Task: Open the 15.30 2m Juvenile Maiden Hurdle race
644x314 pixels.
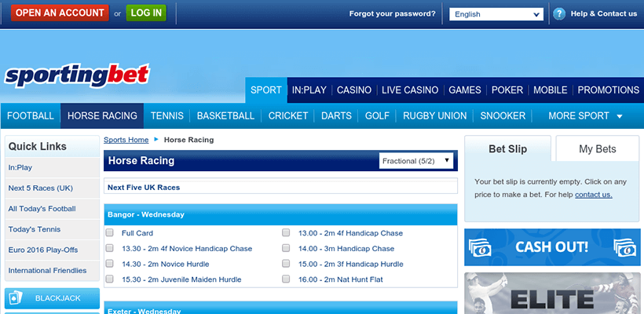Action: tap(181, 279)
